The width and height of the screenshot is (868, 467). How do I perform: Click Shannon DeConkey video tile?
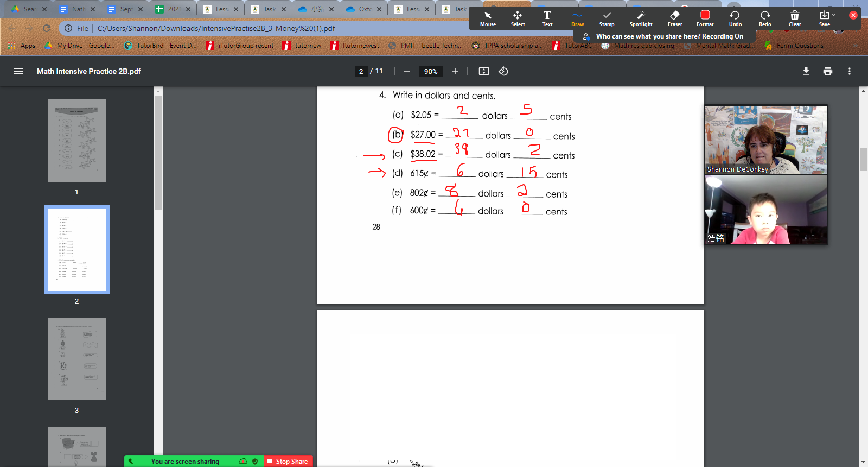coord(766,140)
